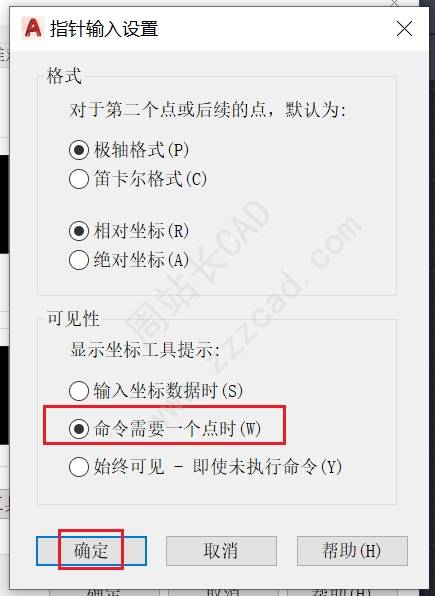This screenshot has height=596, width=435.
Task: Click the AutoCAD logo in title bar
Action: 33,29
